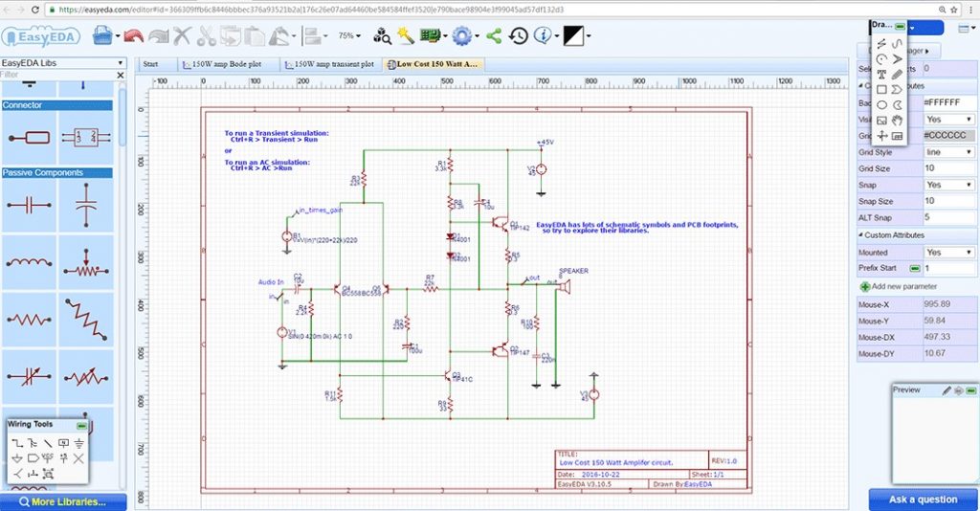This screenshot has height=511, width=980.
Task: Select the Arc drawing tool
Action: [x=881, y=59]
